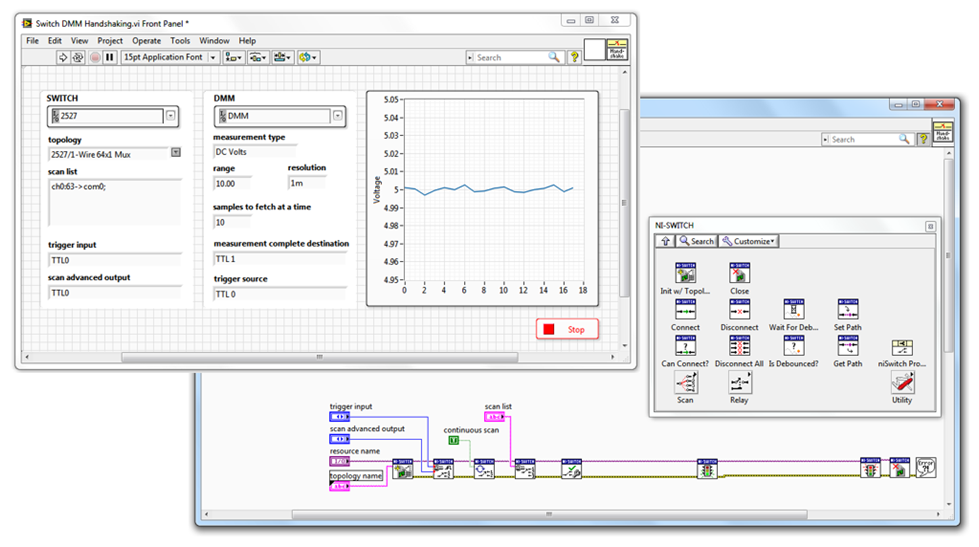Select the Init w/ Topology palette VI

coord(686,274)
